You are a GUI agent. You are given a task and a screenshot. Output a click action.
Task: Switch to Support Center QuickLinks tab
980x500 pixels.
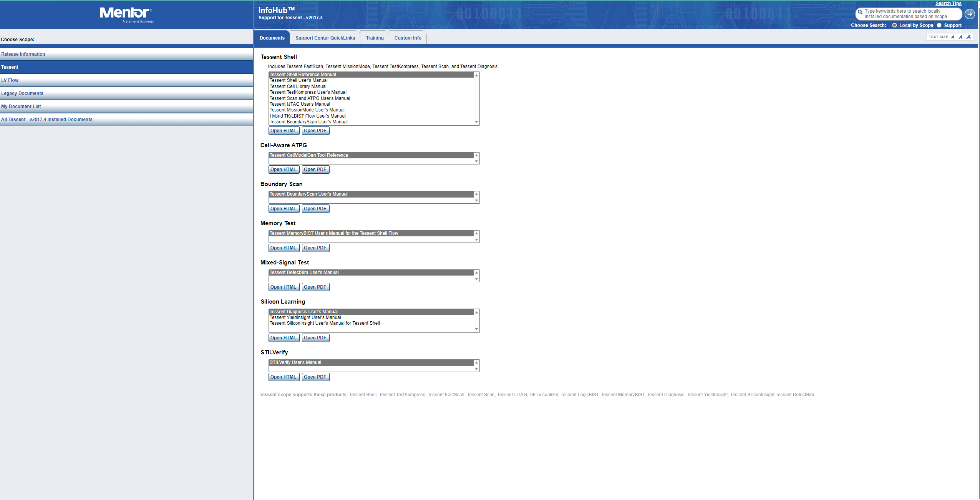click(325, 38)
